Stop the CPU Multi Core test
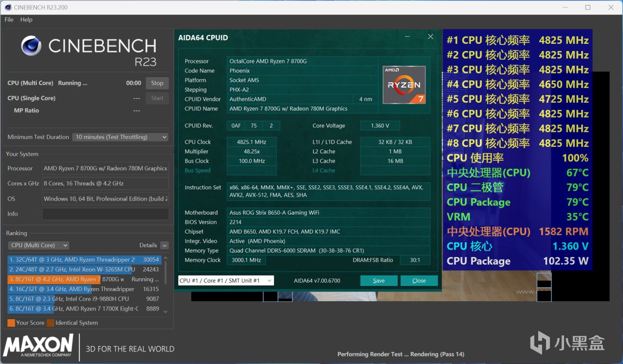Image resolution: width=623 pixels, height=364 pixels. pos(157,83)
